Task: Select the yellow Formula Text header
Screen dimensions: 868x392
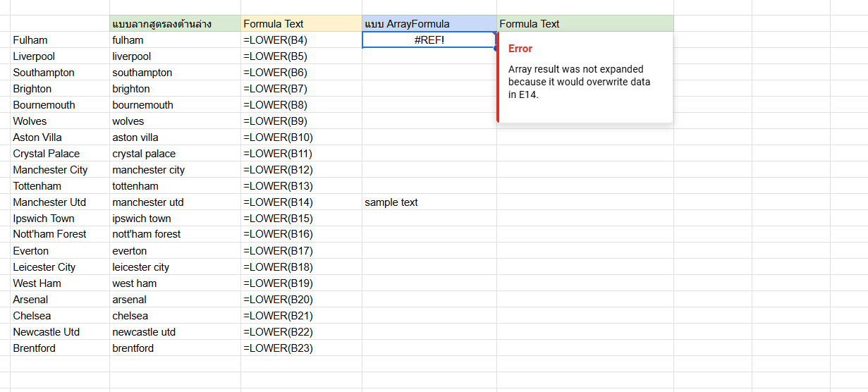Action: [x=301, y=24]
